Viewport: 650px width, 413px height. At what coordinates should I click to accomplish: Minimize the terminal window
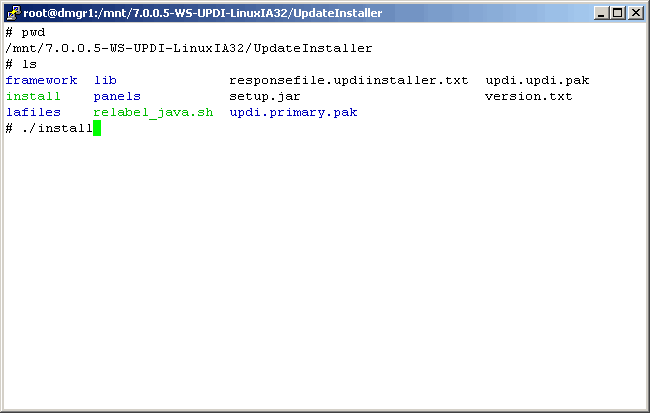(601, 12)
